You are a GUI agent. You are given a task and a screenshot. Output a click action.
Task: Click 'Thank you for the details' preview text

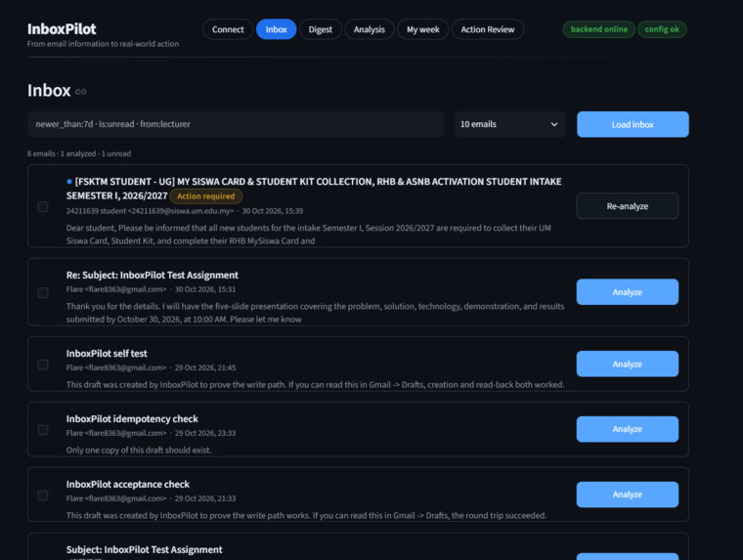(x=315, y=313)
